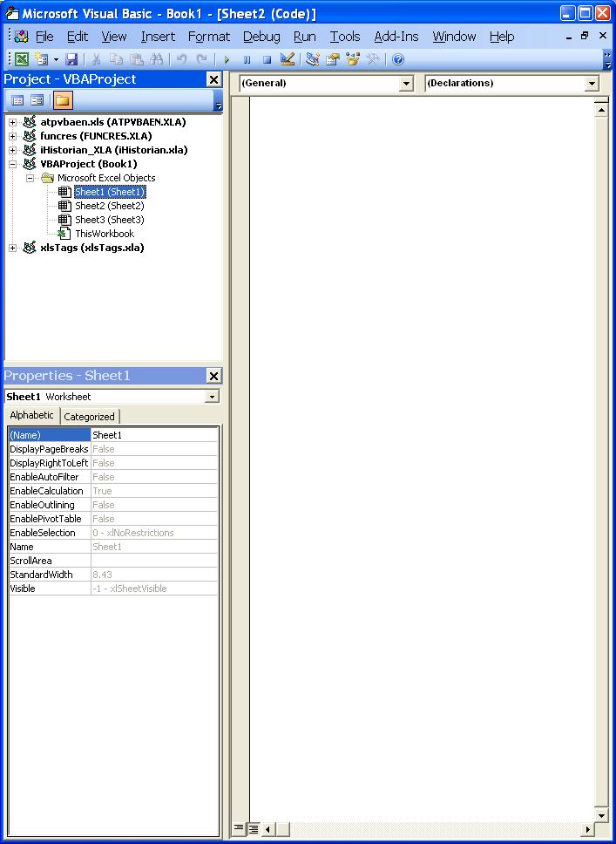The height and width of the screenshot is (844, 616).
Task: Click the View Microsoft Excel icon
Action: click(x=22, y=59)
